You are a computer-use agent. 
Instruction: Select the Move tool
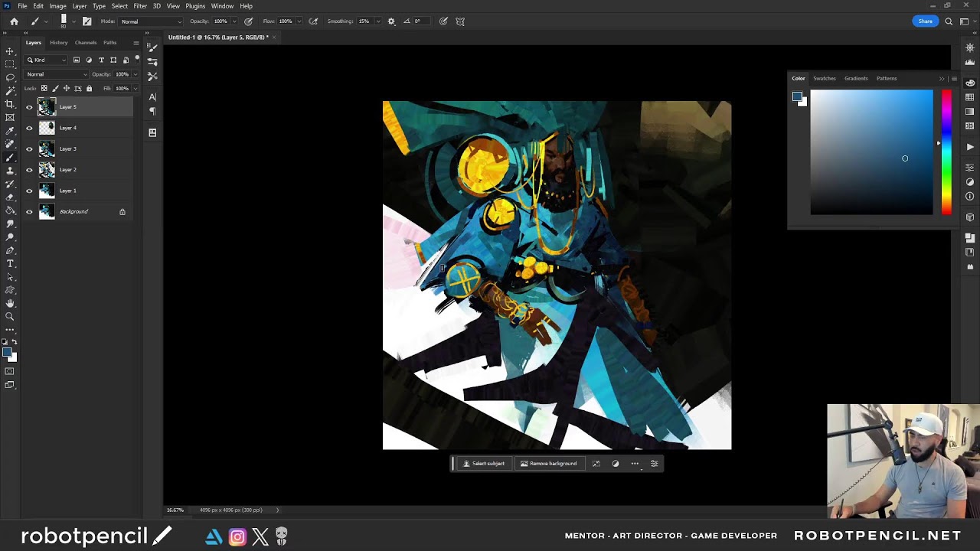(10, 51)
